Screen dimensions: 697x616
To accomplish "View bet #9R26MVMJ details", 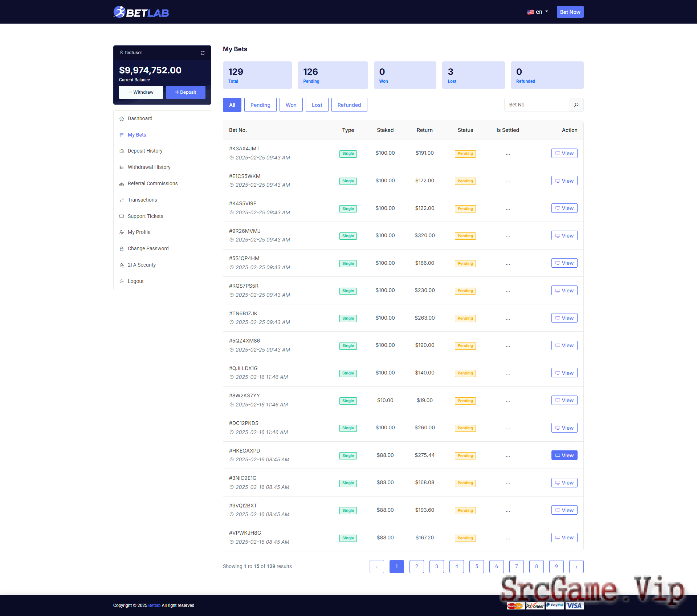I will coord(564,236).
